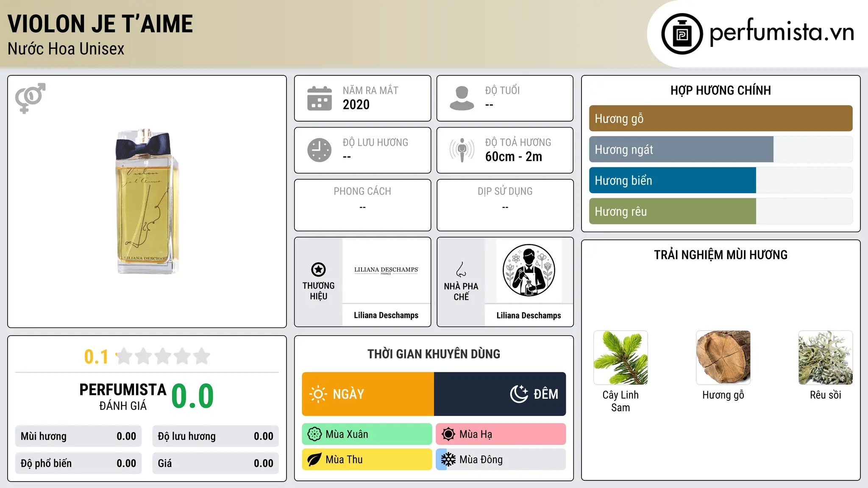Click the green 0.0 Perfumista score
This screenshot has width=868, height=488.
click(192, 396)
